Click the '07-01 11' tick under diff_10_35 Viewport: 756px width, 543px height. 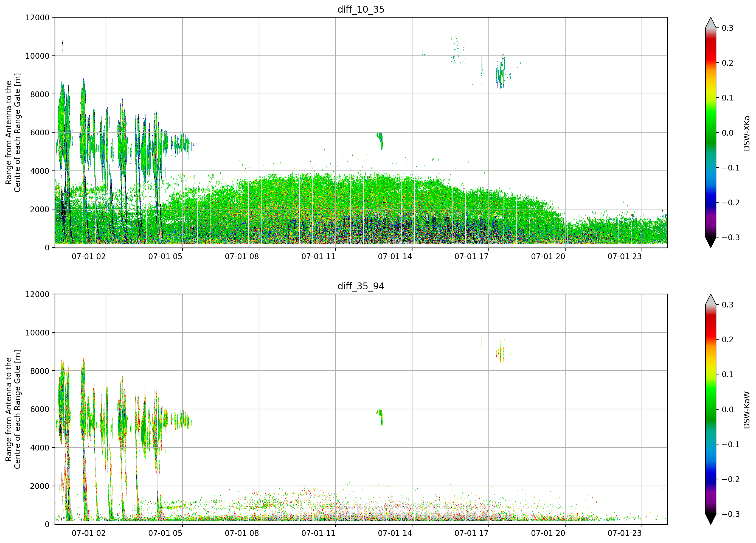[318, 256]
